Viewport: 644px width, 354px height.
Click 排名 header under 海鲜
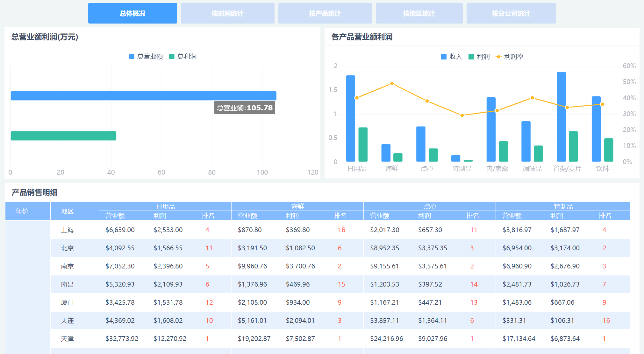(x=340, y=216)
